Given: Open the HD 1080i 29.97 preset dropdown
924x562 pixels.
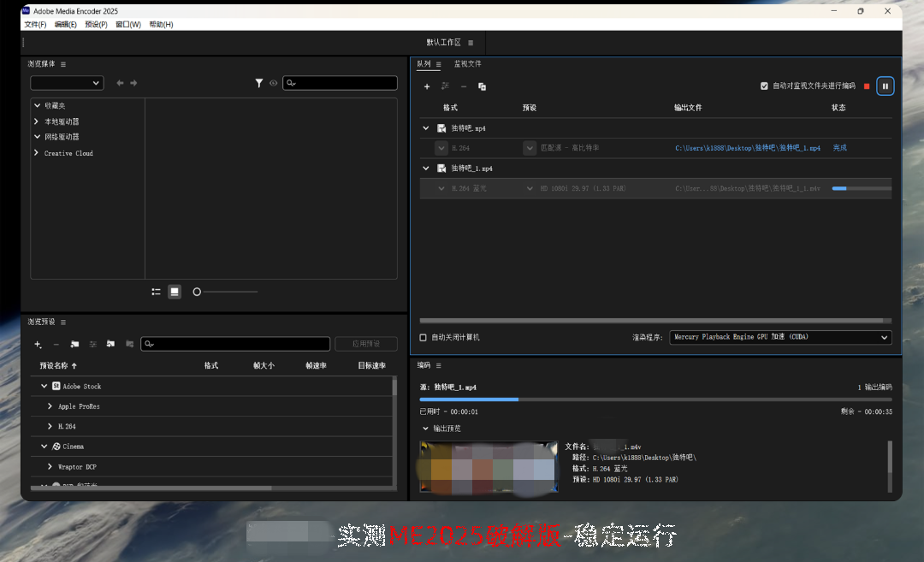Looking at the screenshot, I should pos(530,188).
